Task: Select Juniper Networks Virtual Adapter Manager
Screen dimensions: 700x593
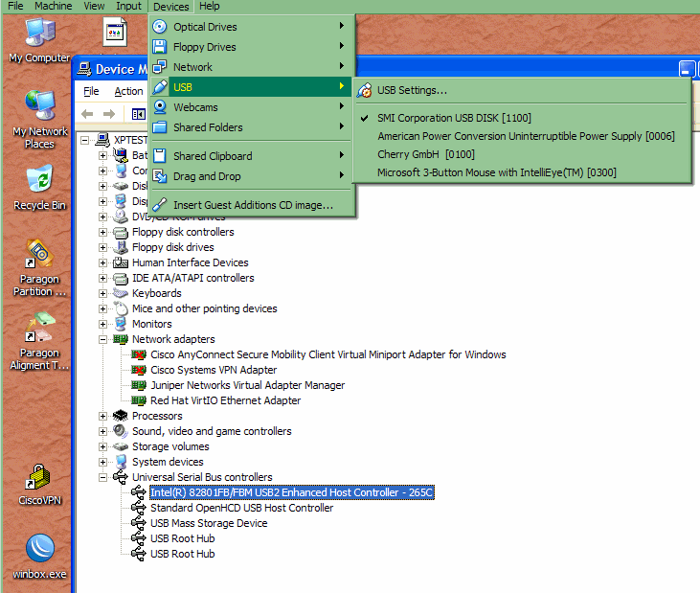Action: pos(247,385)
